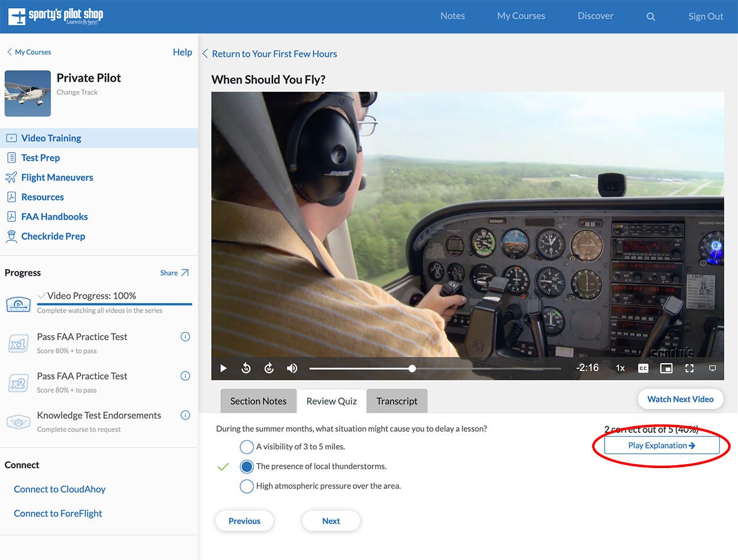Enable closed captions on the video
738x560 pixels.
point(643,368)
